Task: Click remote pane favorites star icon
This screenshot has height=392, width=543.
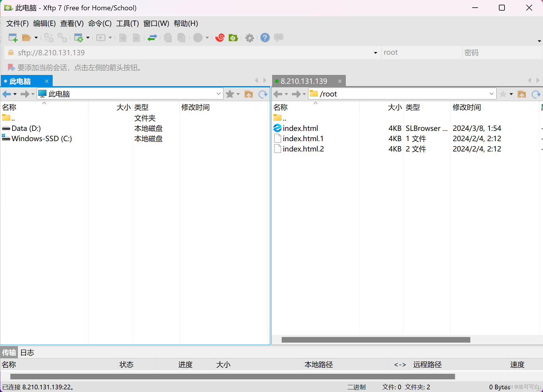Action: (503, 94)
